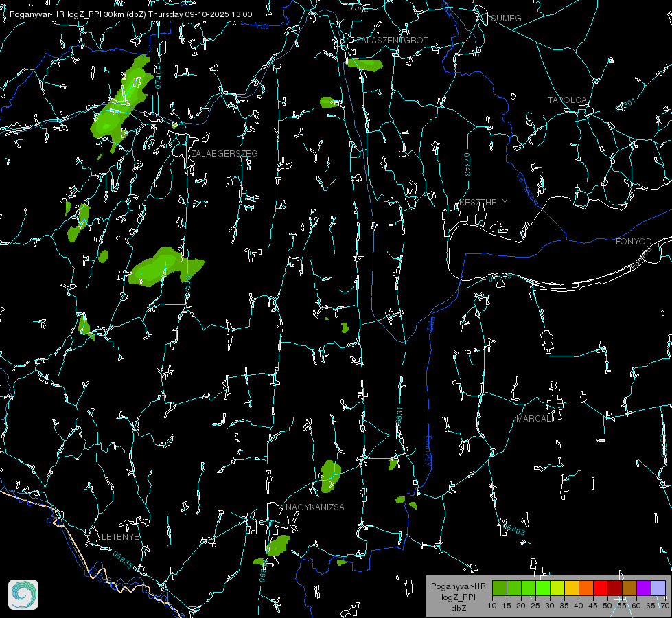Click the FONYÓD town label

click(x=634, y=242)
